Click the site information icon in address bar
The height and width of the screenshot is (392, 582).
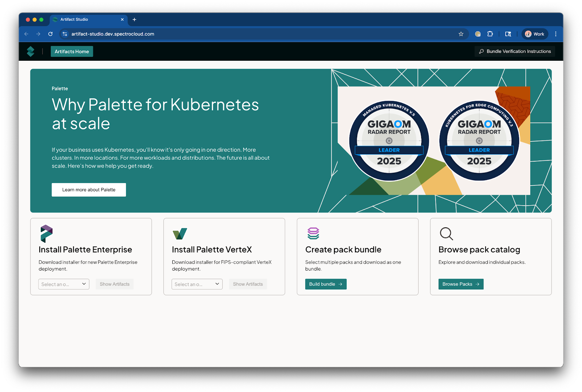[x=65, y=34]
